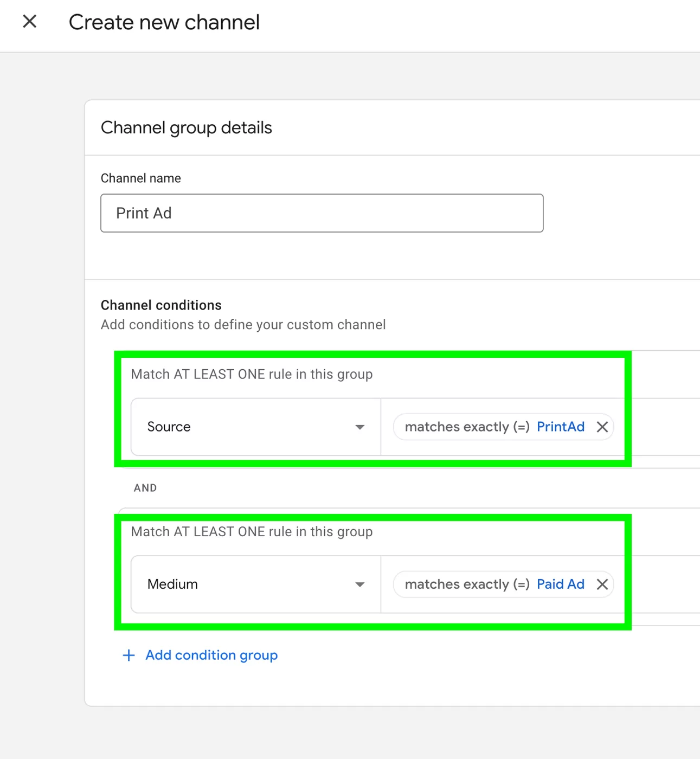This screenshot has width=700, height=759.
Task: Click the Add condition group link
Action: pos(211,655)
